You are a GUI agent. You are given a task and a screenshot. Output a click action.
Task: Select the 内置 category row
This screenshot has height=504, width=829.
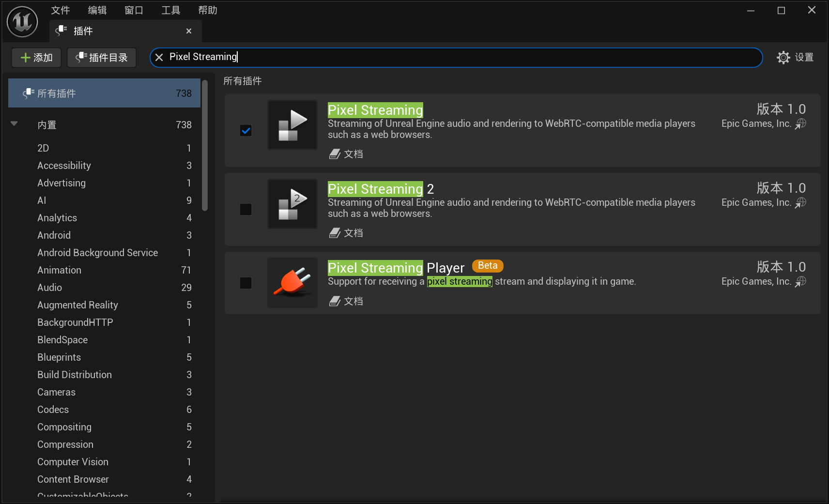105,125
